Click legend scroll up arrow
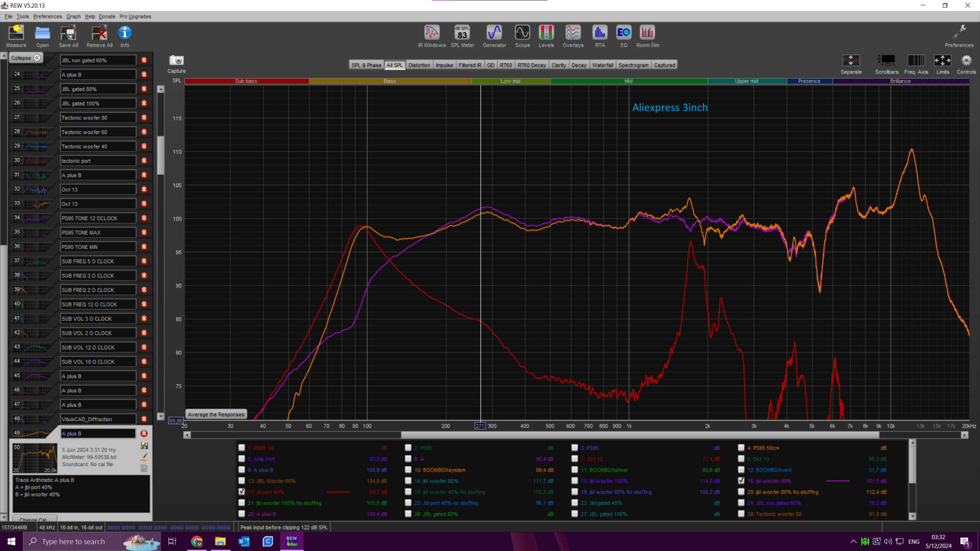Viewport: 980px width, 551px height. pyautogui.click(x=912, y=443)
